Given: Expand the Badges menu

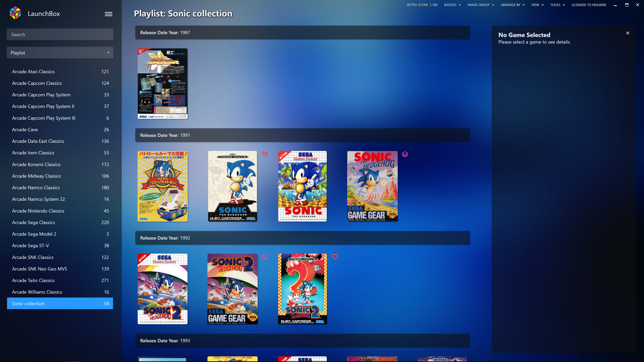Looking at the screenshot, I should click(x=452, y=5).
